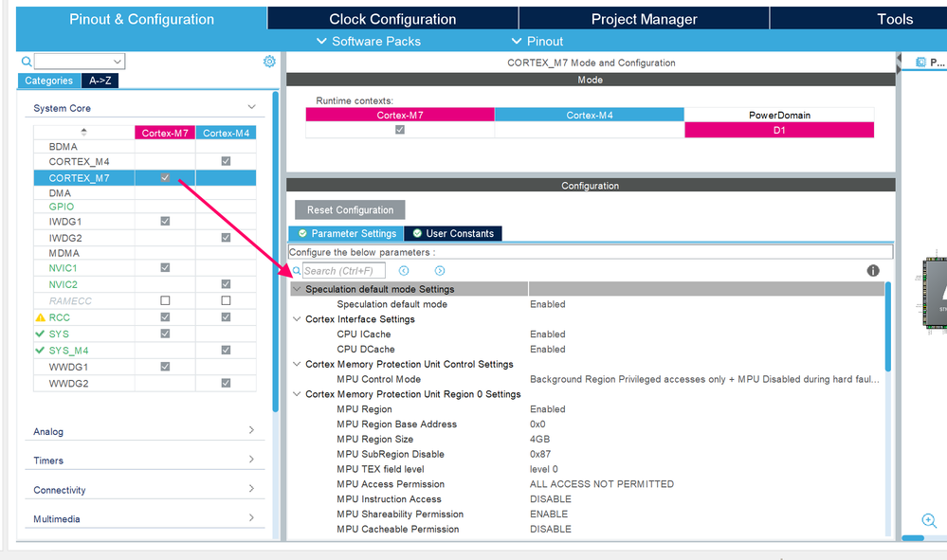Toggle NVIC2 Cortex-M4 checkbox

tap(226, 283)
